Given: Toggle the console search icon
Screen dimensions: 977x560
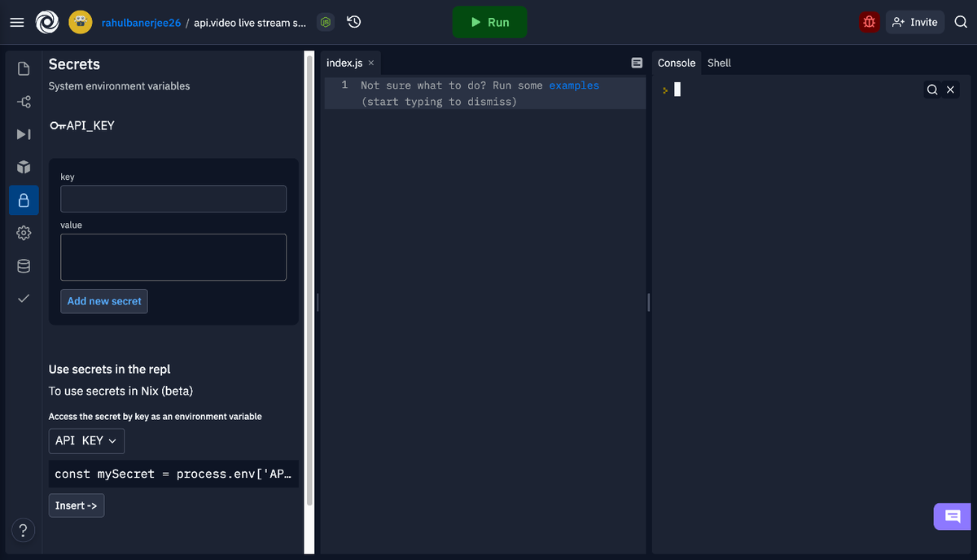Looking at the screenshot, I should point(932,90).
